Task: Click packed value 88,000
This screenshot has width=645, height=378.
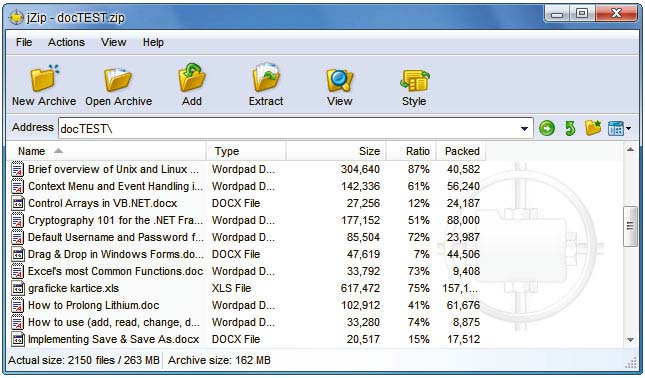Action: point(463,220)
